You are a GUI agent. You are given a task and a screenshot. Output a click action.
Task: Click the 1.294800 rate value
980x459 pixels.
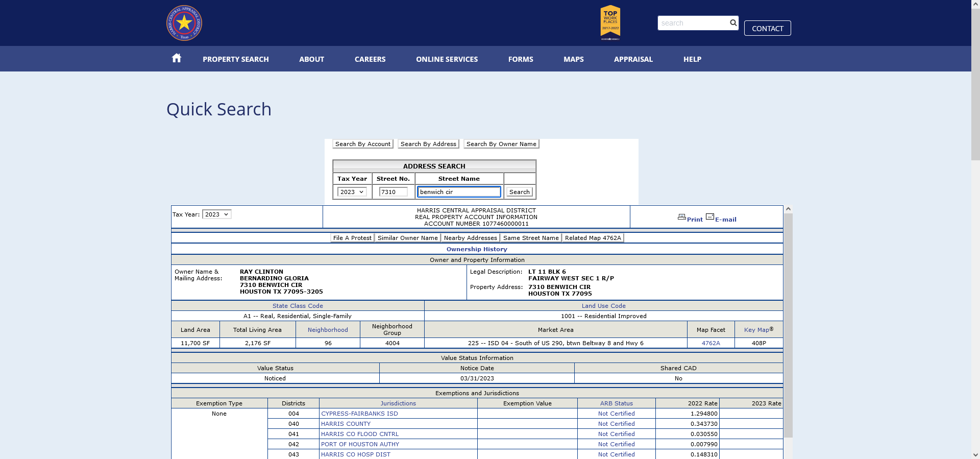(704, 414)
